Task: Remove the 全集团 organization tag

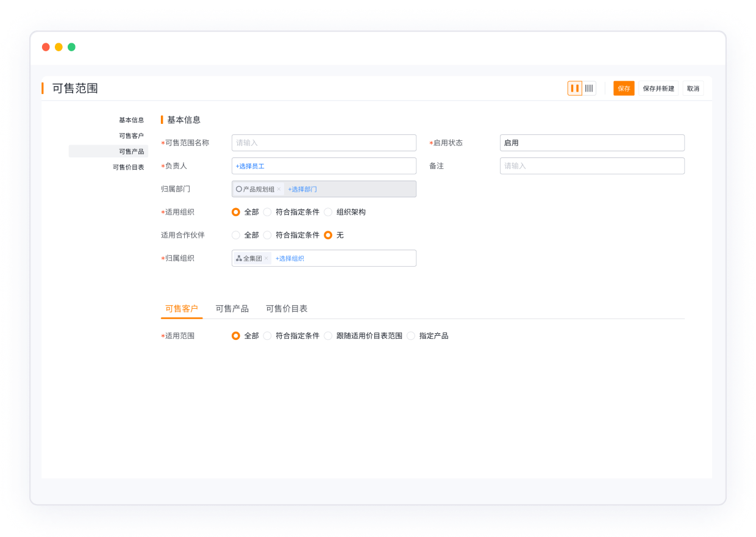Action: coord(266,258)
